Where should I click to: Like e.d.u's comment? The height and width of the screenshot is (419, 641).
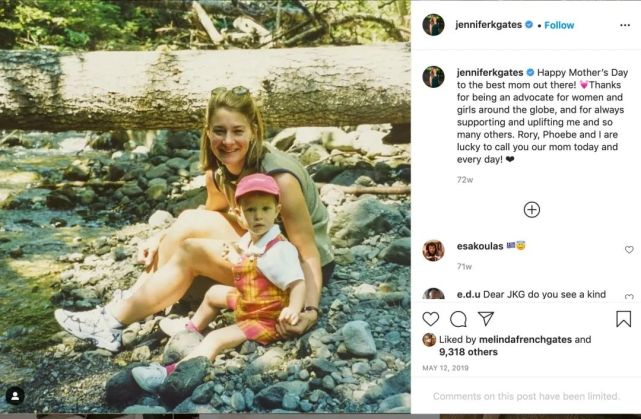pos(629,297)
